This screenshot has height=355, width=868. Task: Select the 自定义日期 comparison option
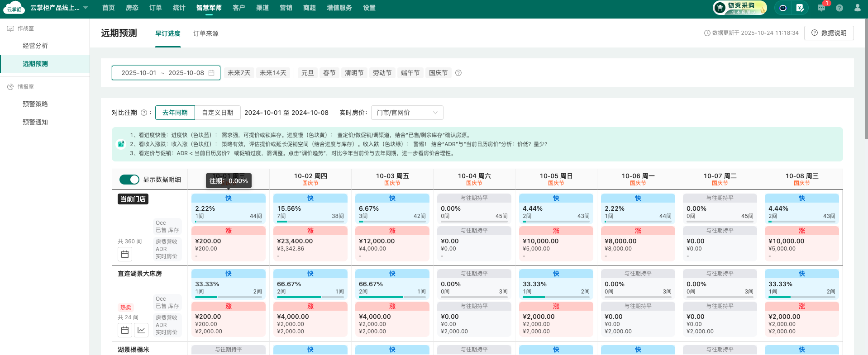[x=218, y=113]
